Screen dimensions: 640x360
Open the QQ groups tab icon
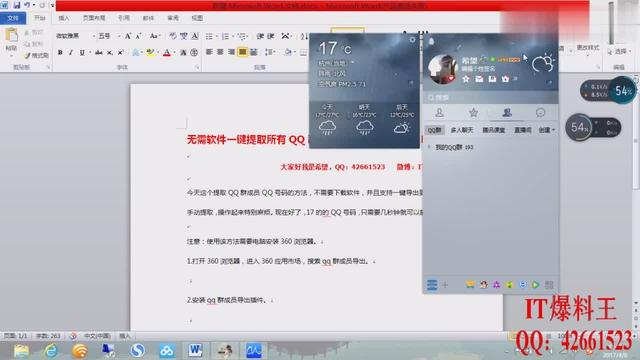pyautogui.click(x=507, y=112)
